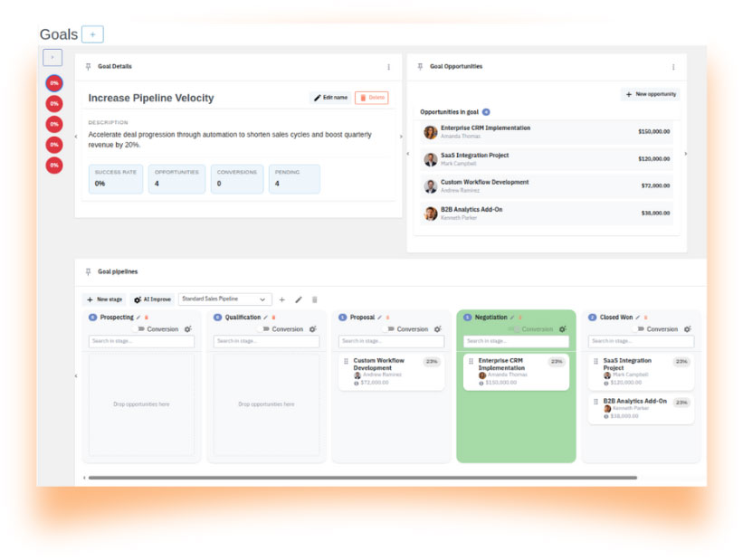Open conversion settings gear on Prospecting stage
Image resolution: width=743 pixels, height=560 pixels.
186,329
